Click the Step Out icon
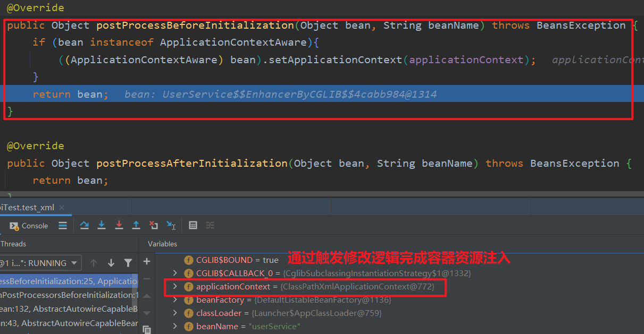Viewport: 644px width, 334px height. click(x=136, y=226)
